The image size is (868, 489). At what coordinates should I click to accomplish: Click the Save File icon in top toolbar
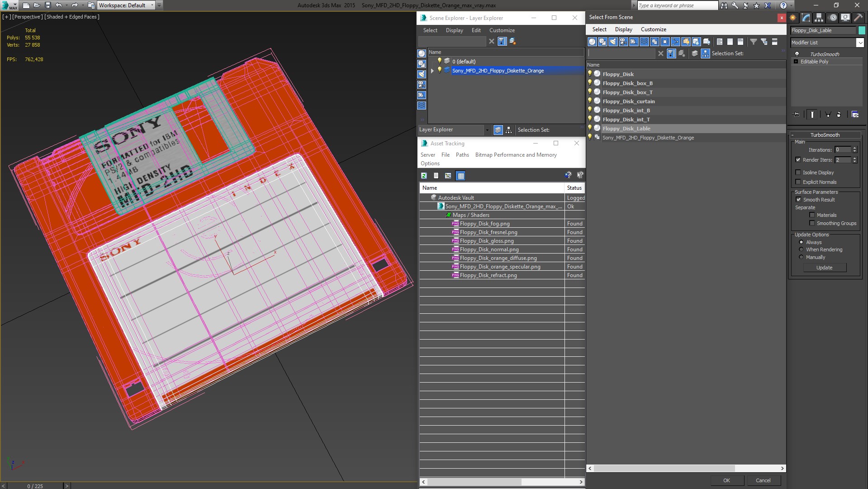click(47, 5)
